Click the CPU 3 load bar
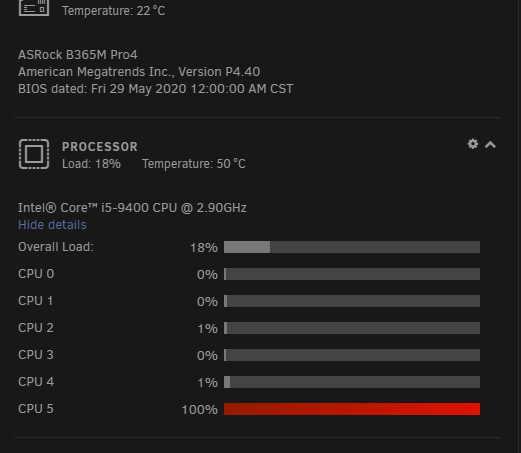Image resolution: width=521 pixels, height=453 pixels. tap(352, 355)
